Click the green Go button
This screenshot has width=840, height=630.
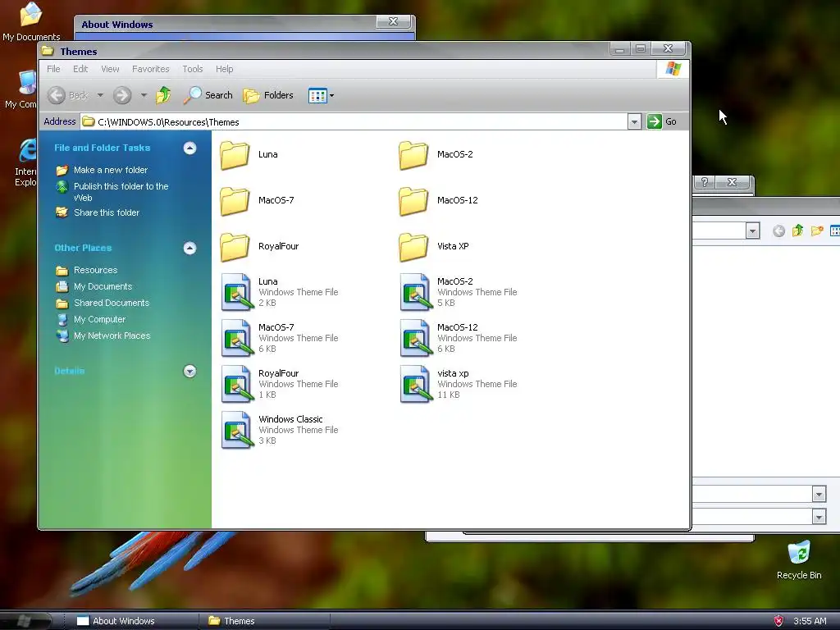tap(662, 121)
